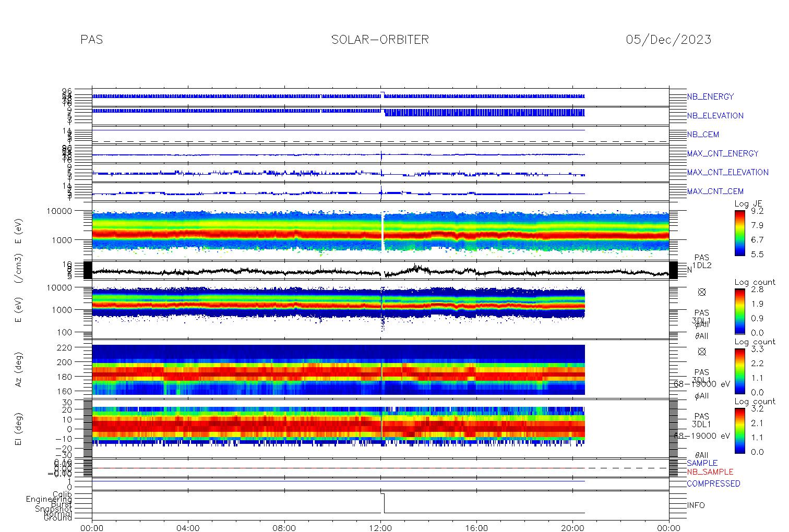Click the 2.8 color scale value

757,289
